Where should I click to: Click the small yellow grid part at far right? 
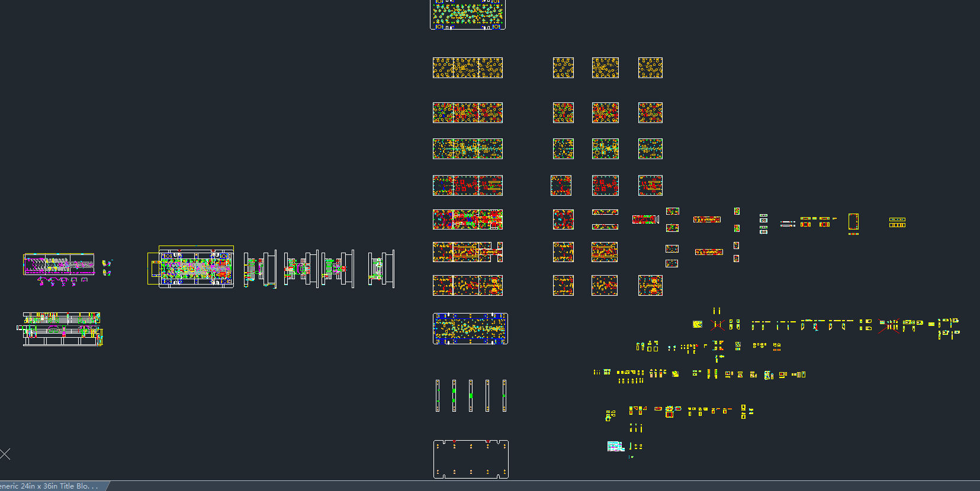click(x=897, y=222)
